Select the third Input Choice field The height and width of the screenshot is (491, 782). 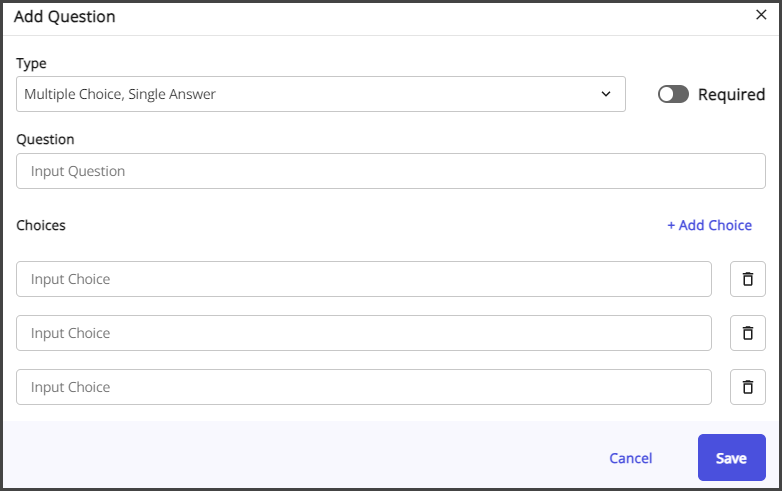(x=364, y=387)
